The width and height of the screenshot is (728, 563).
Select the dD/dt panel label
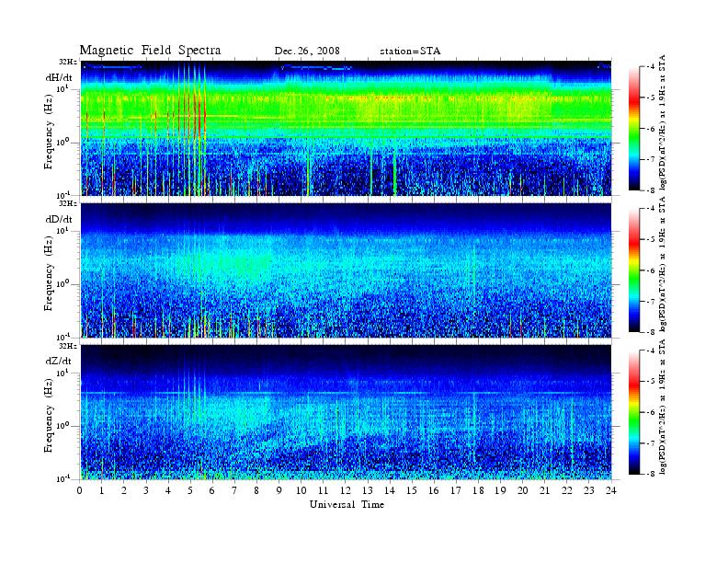point(59,219)
